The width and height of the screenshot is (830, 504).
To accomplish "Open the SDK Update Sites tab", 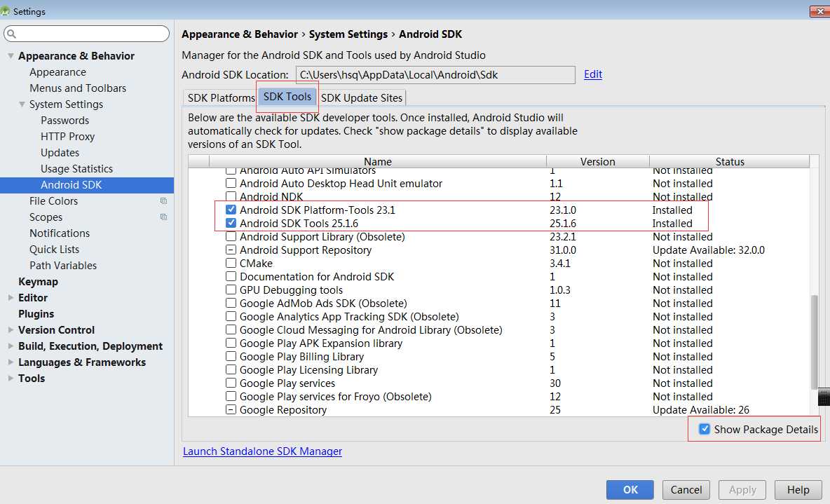I will (x=362, y=98).
